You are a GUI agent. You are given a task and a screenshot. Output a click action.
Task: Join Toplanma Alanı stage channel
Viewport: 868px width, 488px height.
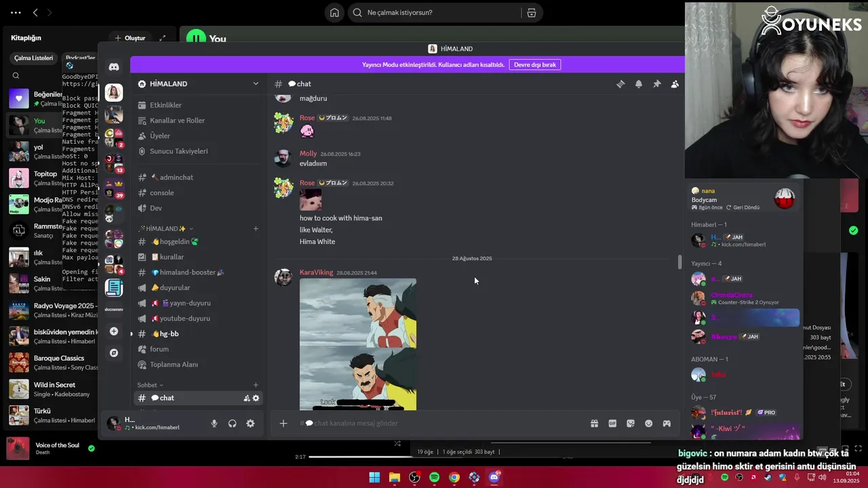pyautogui.click(x=197, y=365)
